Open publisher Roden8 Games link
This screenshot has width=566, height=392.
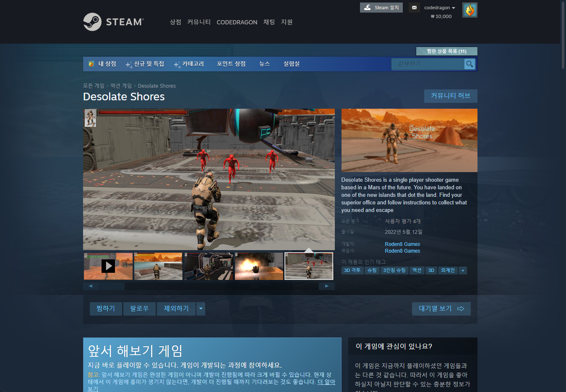tap(402, 251)
